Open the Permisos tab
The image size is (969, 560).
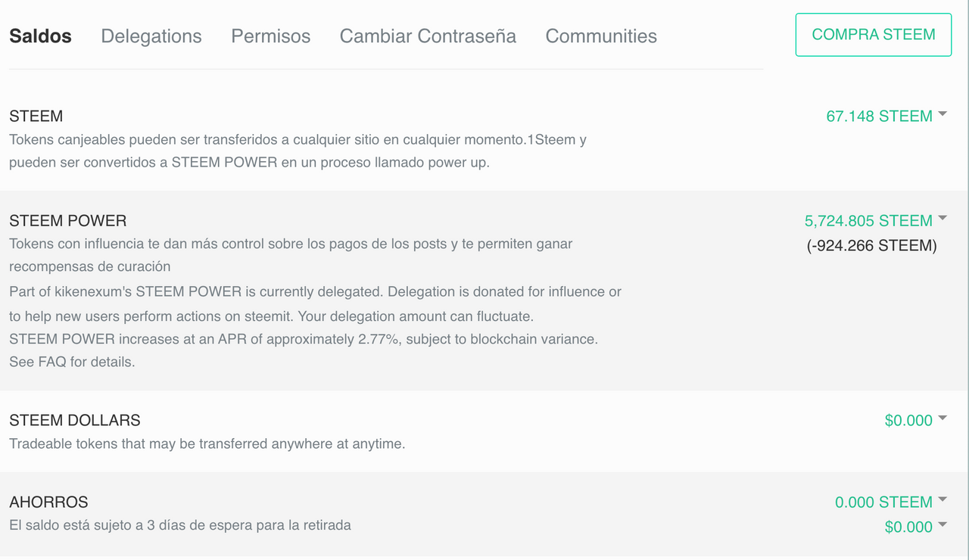point(271,36)
